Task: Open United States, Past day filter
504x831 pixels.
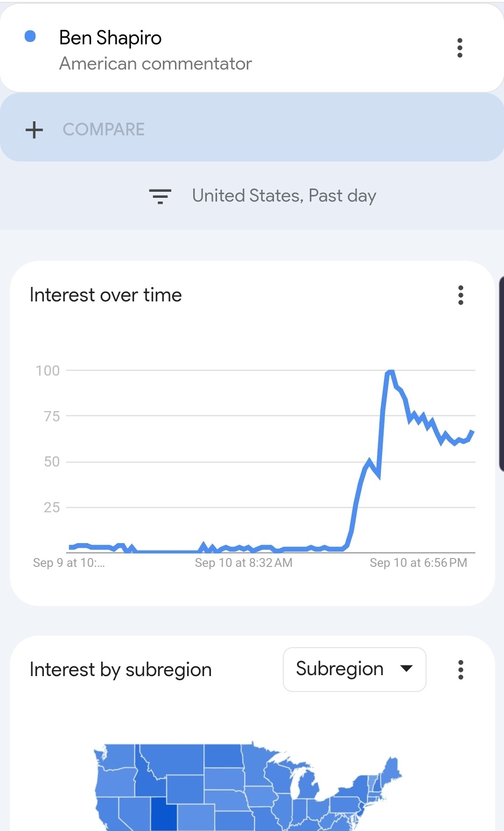Action: [x=284, y=196]
